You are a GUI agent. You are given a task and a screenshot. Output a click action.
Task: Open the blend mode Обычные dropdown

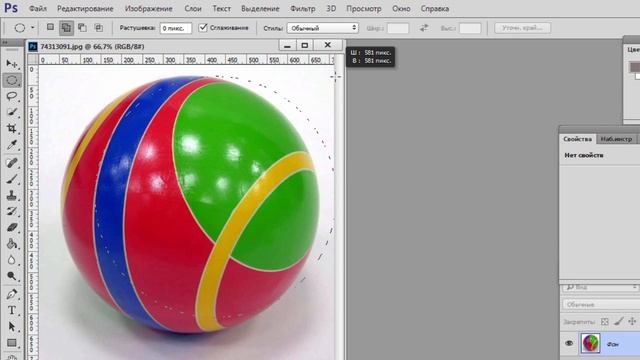(600, 304)
